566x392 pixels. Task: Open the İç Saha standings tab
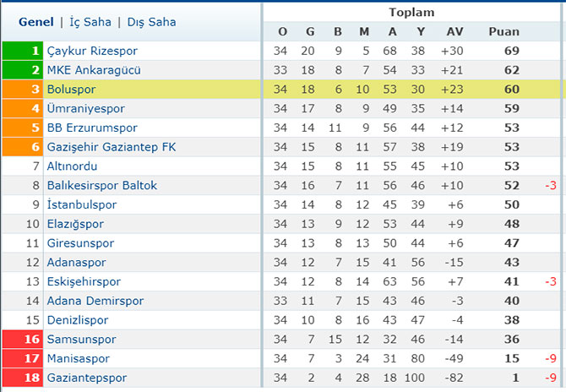click(90, 22)
